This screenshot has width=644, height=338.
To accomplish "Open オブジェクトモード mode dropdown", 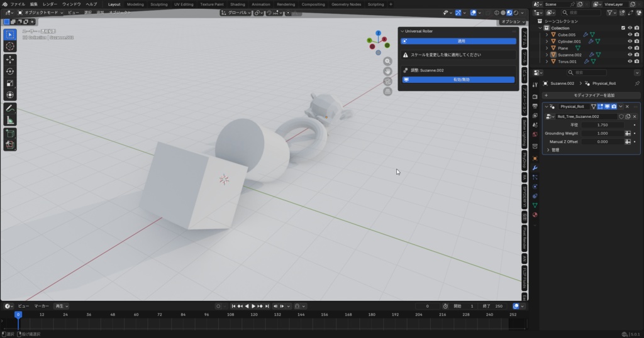I will [40, 13].
